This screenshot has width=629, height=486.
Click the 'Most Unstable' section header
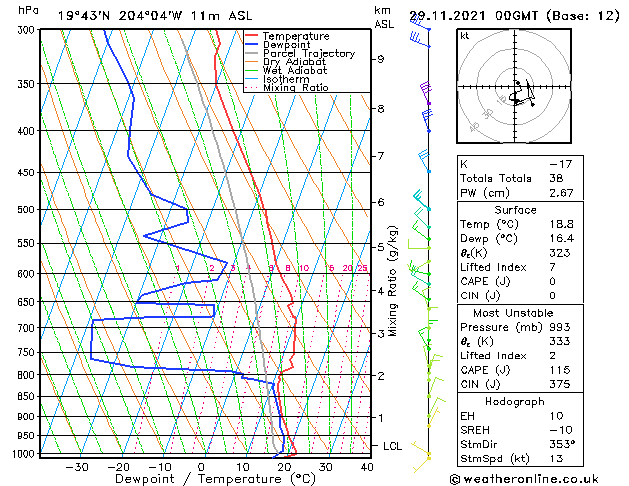(513, 313)
